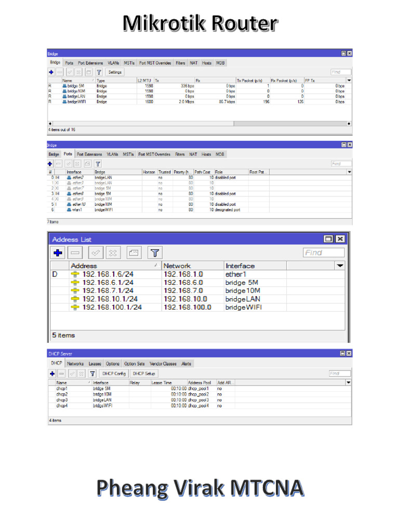399x532 pixels.
Task: Select the bridgeWIFI row icon in the top Bridge list
Action: pos(64,102)
